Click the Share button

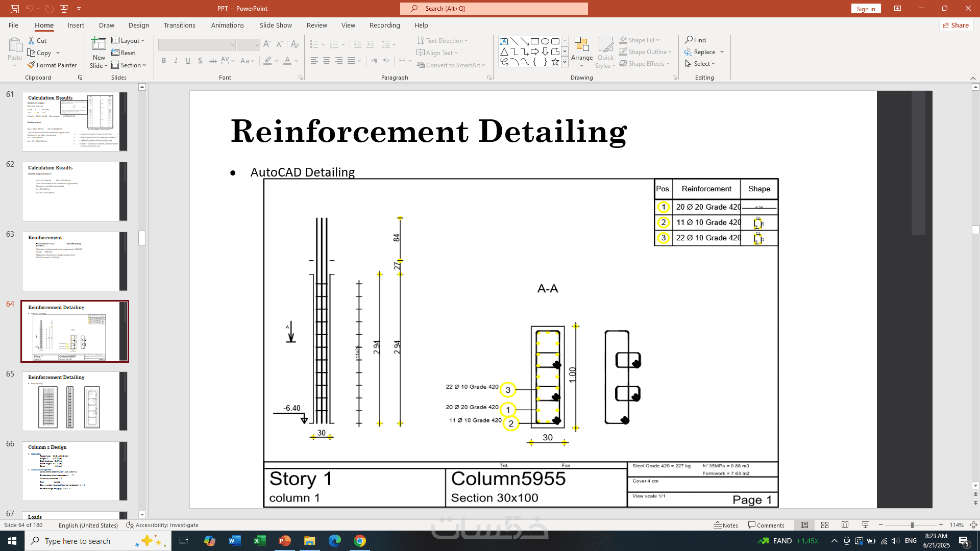click(x=956, y=25)
